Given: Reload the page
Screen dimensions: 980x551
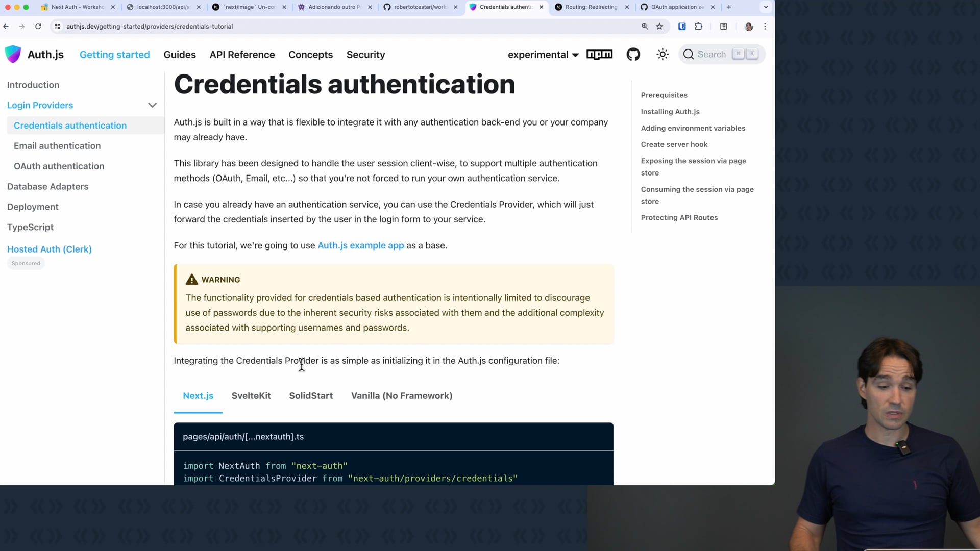Looking at the screenshot, I should point(38,27).
